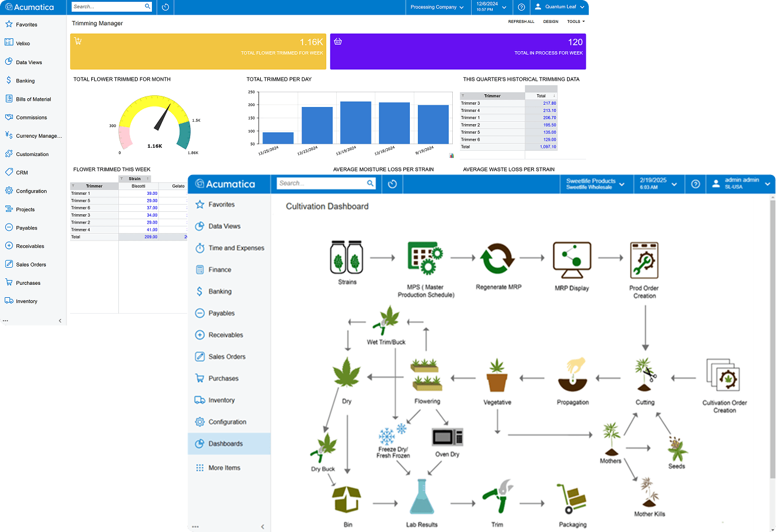Image resolution: width=776 pixels, height=532 pixels.
Task: Click tallest bar in Total Trimmed Per Day
Action: 356,122
